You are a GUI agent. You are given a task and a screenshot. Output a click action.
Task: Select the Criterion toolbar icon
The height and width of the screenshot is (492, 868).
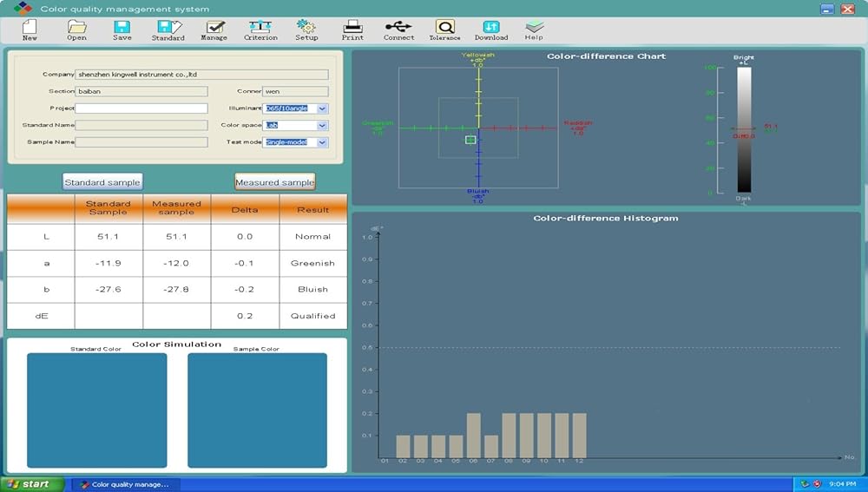pos(260,29)
